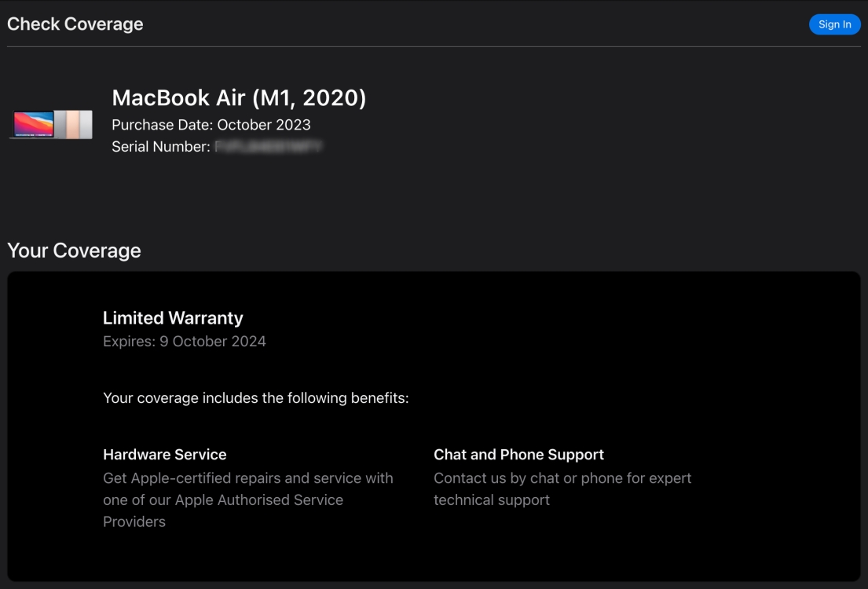The width and height of the screenshot is (868, 589).
Task: Click the Serial Number label
Action: [x=161, y=147]
